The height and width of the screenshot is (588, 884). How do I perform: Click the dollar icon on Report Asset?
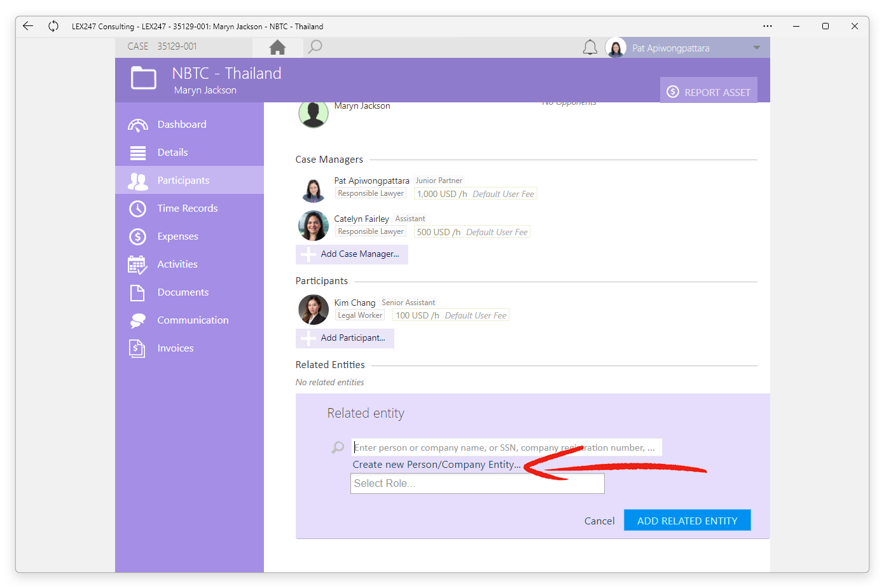tap(673, 92)
